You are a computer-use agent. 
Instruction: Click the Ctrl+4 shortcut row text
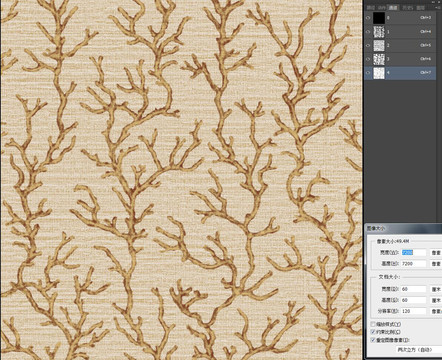tap(426, 31)
